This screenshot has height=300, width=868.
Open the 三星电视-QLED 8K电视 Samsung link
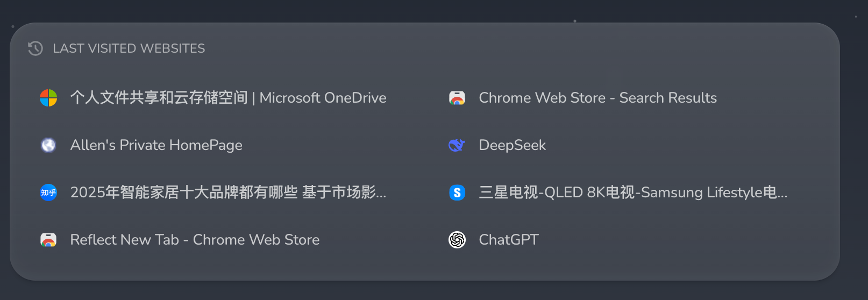point(632,192)
